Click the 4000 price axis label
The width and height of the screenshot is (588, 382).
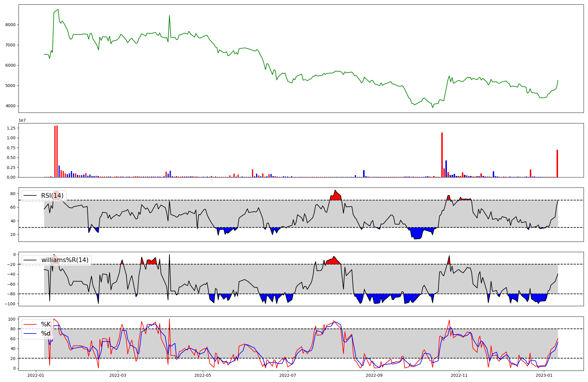tap(10, 106)
